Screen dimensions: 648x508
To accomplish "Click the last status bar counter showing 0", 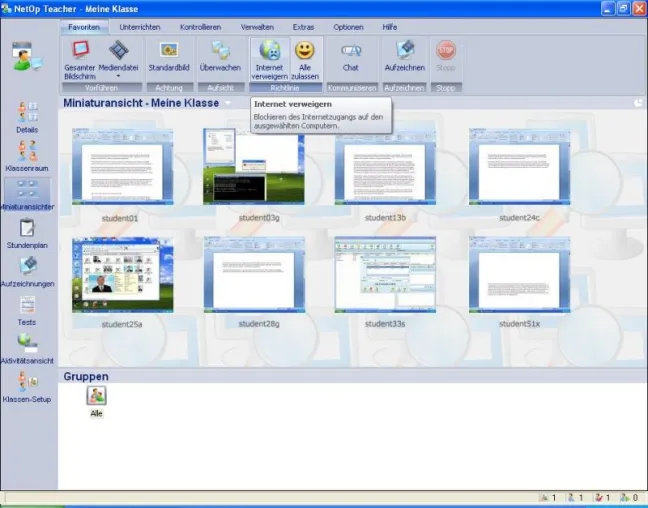I will coord(629,498).
